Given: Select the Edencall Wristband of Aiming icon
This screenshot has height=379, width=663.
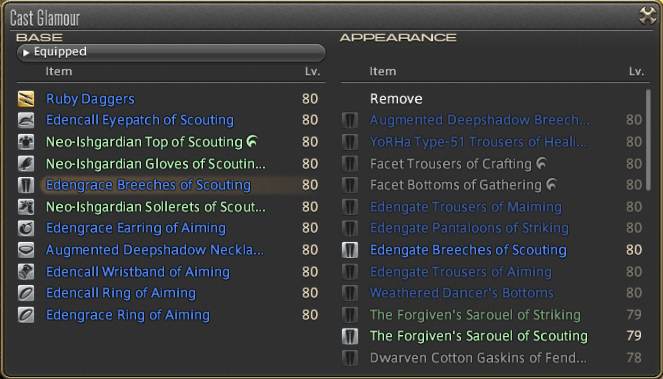Looking at the screenshot, I should [x=26, y=272].
